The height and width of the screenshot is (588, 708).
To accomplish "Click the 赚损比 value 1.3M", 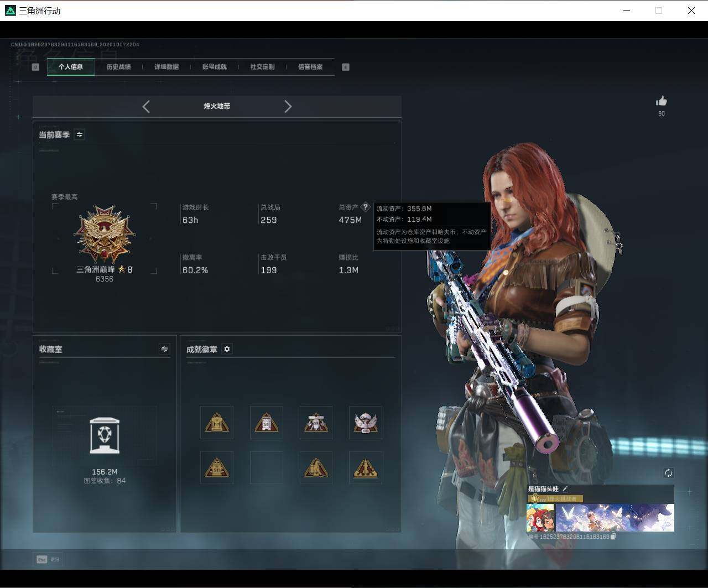I will 348,270.
